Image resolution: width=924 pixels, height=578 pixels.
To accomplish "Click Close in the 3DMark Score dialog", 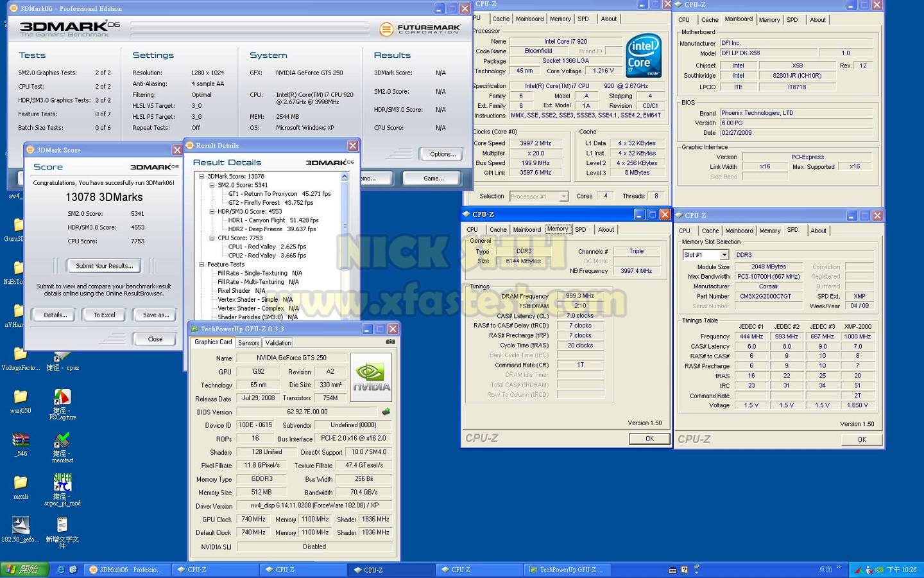I will [155, 338].
